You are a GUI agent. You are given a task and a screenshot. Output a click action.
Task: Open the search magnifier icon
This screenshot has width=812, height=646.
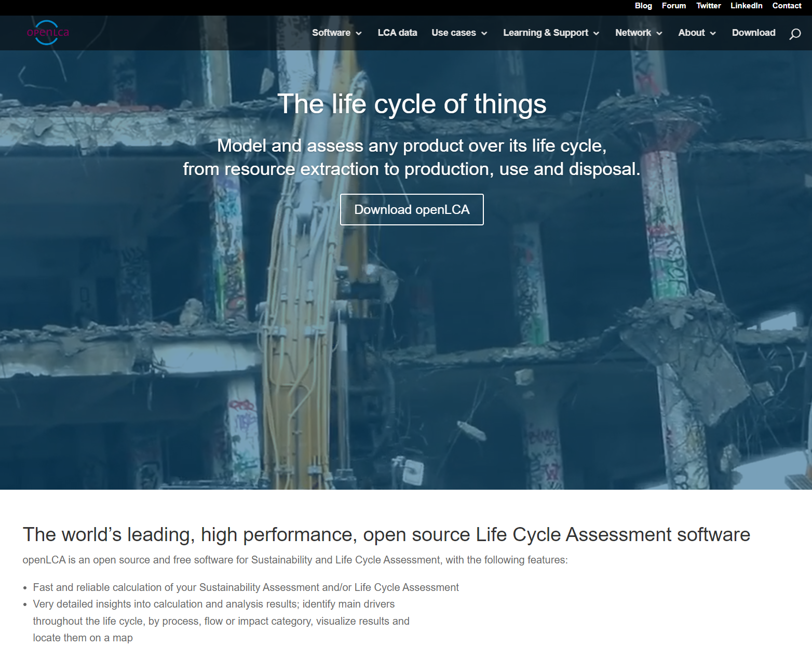pyautogui.click(x=795, y=34)
